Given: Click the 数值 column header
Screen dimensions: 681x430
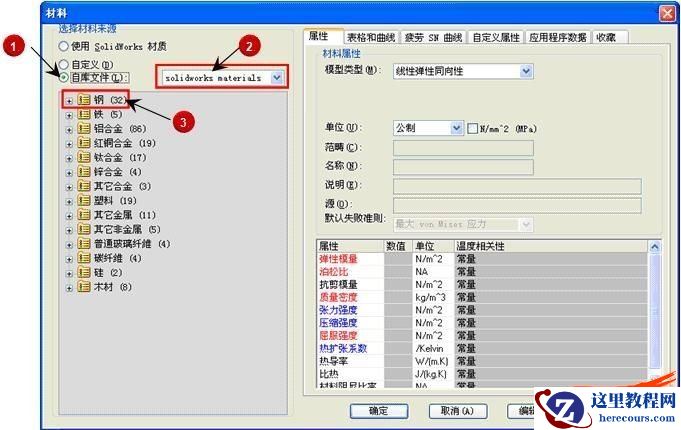Looking at the screenshot, I should pyautogui.click(x=398, y=246).
